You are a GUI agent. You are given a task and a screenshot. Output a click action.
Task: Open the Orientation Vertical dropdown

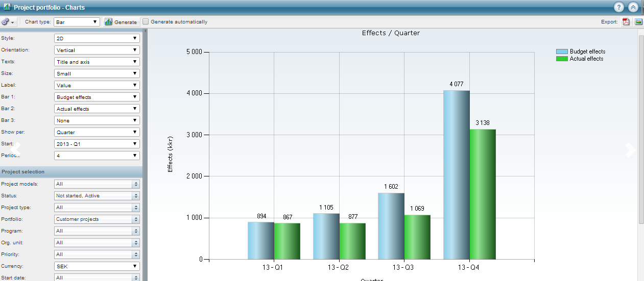pos(97,50)
